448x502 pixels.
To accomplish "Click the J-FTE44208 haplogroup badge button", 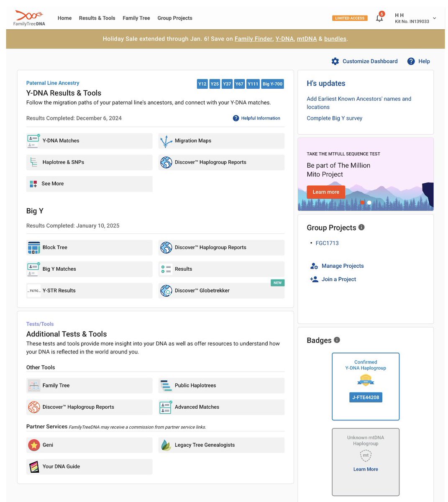I will [366, 397].
